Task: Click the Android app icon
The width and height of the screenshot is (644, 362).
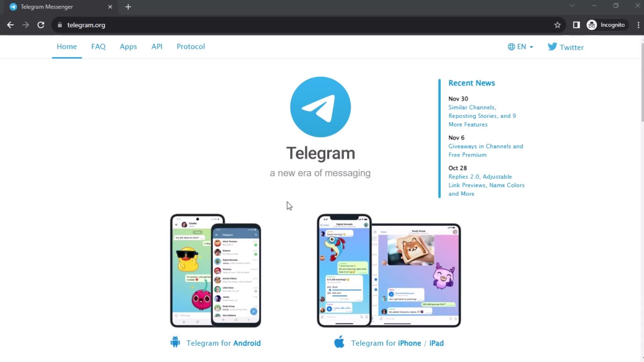Action: (x=176, y=343)
